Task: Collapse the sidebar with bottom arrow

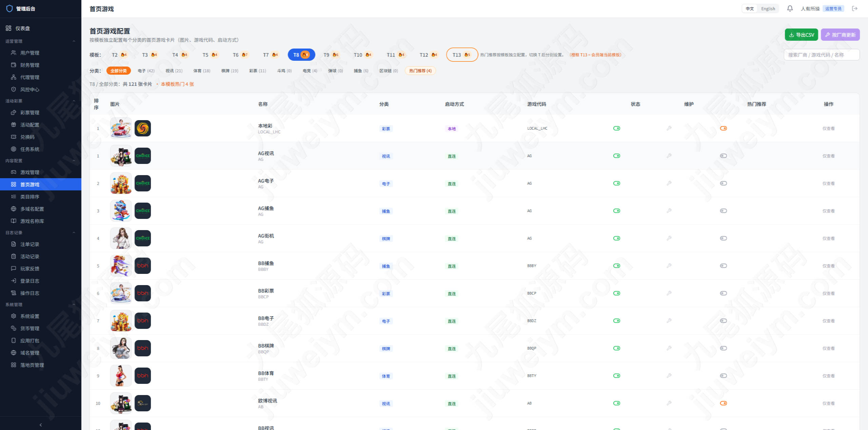Action: click(41, 425)
